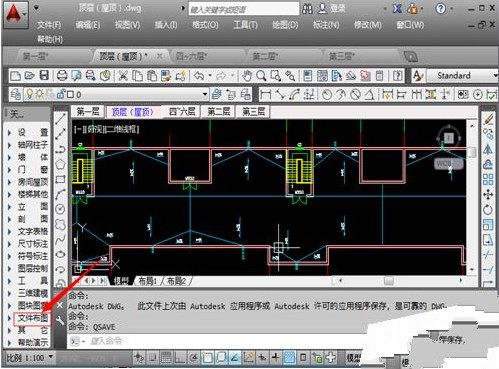Viewport: 499px width, 369px height.
Task: Open the 视图(V) menu
Action: tap(127, 25)
